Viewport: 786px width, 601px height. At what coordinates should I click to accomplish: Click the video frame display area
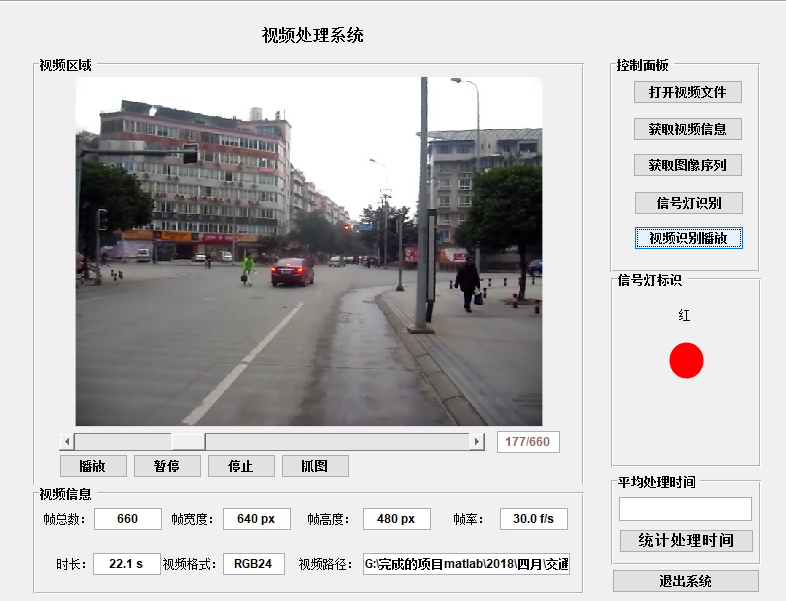309,251
